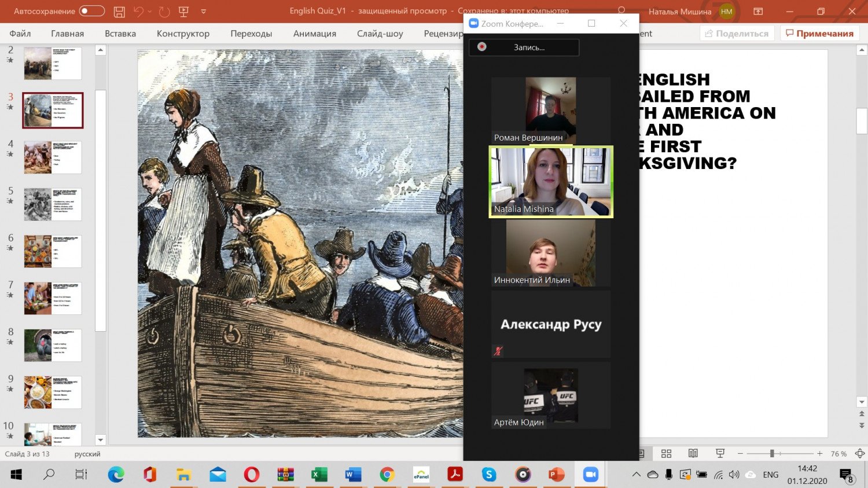Select Natalia Mishina video tile in Zoom
The image size is (868, 488).
click(x=551, y=182)
